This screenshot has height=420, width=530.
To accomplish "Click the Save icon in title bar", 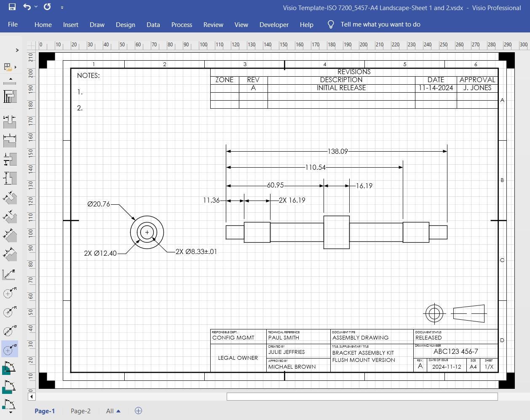I will (x=12, y=7).
